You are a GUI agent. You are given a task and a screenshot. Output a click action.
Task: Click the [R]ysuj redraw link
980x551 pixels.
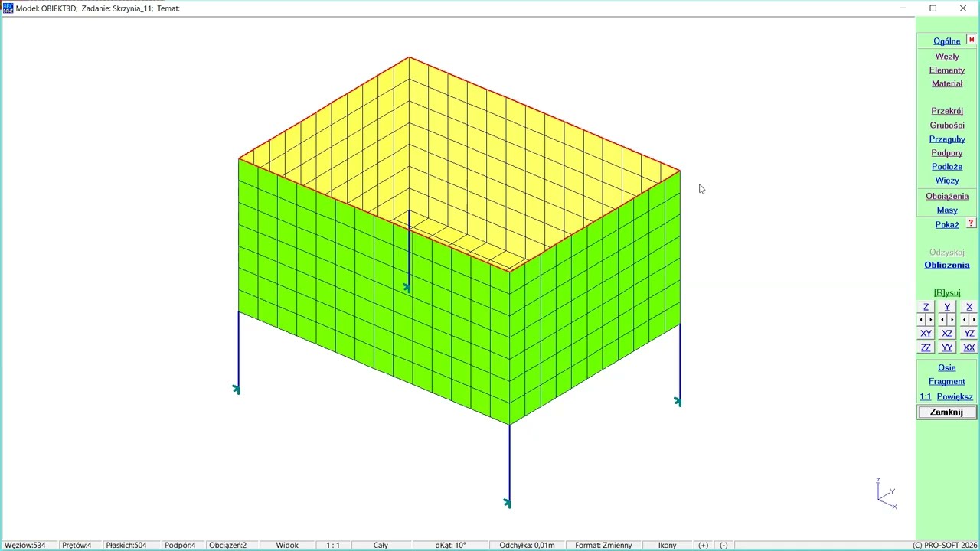[947, 292]
